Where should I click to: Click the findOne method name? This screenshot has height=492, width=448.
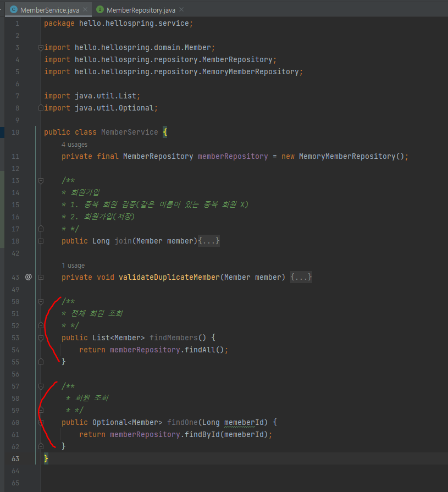[182, 422]
